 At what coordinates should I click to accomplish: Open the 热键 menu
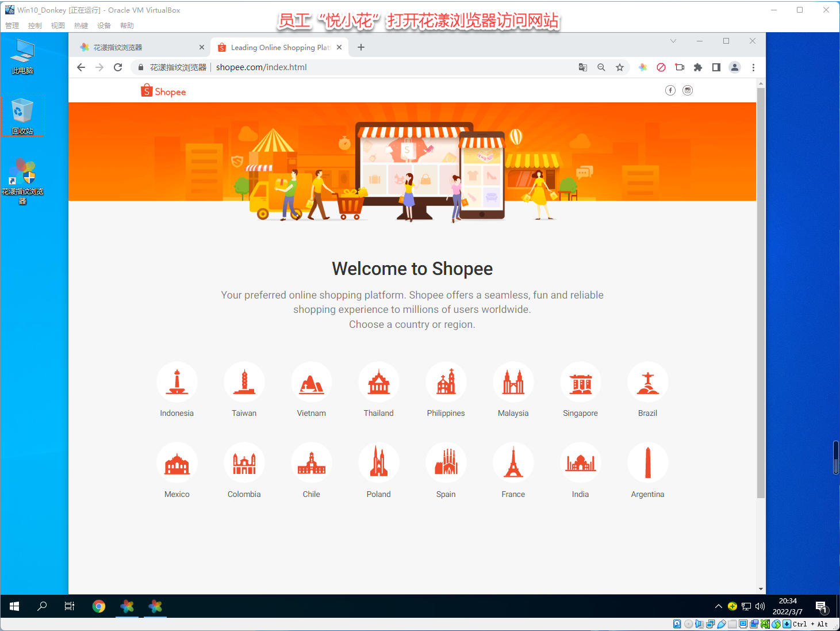81,25
